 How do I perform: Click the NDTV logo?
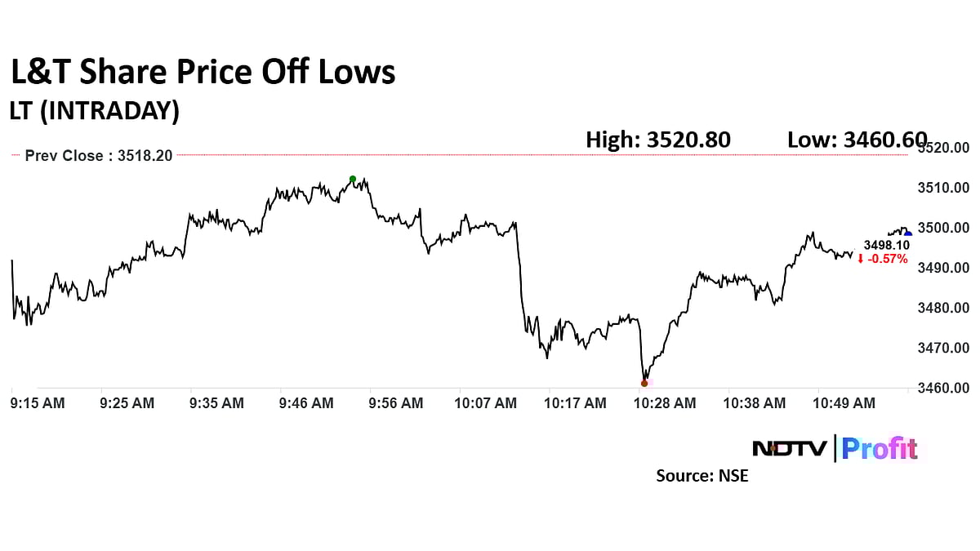[789, 448]
